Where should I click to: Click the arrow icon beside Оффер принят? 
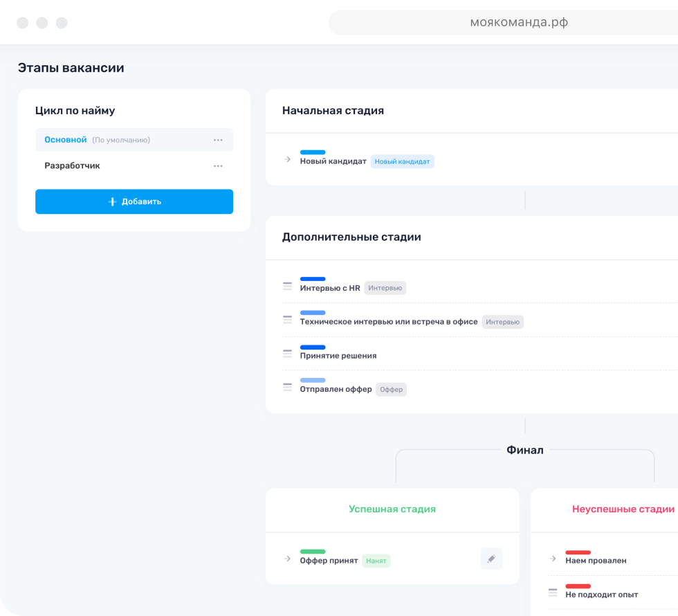click(288, 559)
